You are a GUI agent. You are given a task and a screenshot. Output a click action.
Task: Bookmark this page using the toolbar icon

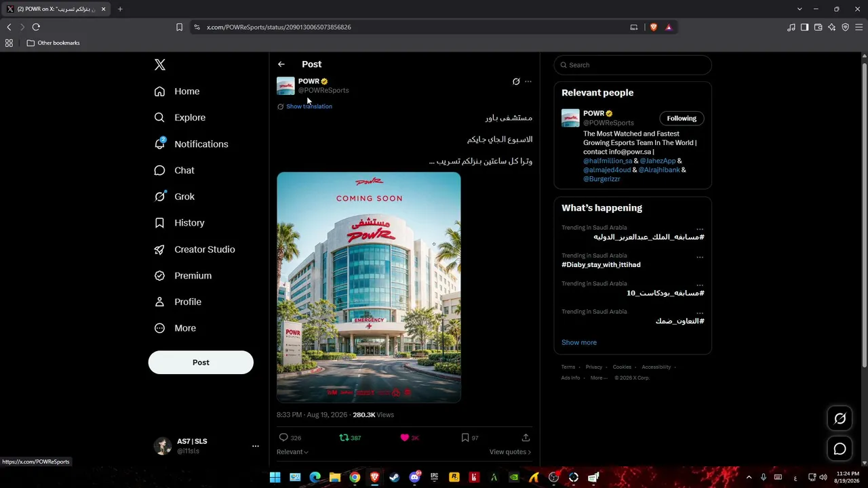tap(179, 27)
